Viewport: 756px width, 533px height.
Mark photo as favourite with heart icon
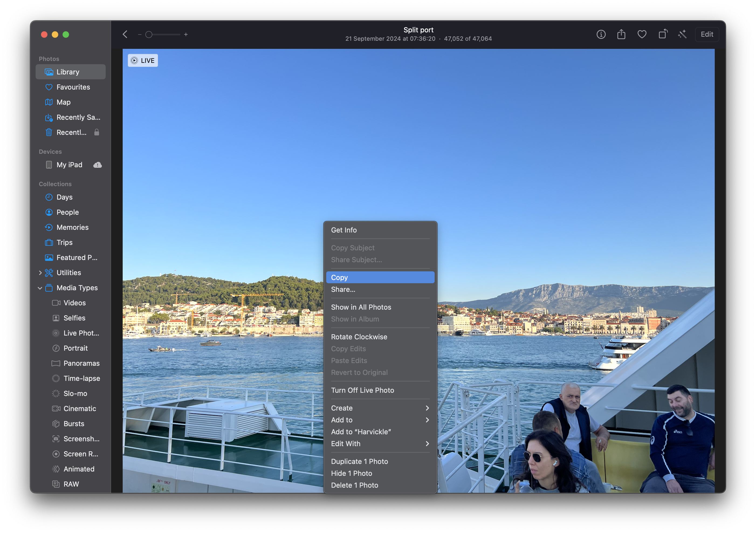(x=642, y=34)
